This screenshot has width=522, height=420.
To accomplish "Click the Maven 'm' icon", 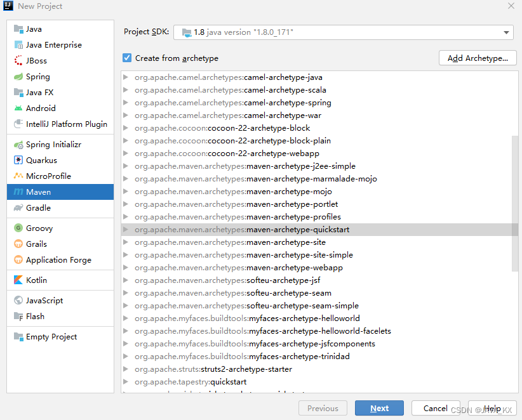I will tap(18, 192).
